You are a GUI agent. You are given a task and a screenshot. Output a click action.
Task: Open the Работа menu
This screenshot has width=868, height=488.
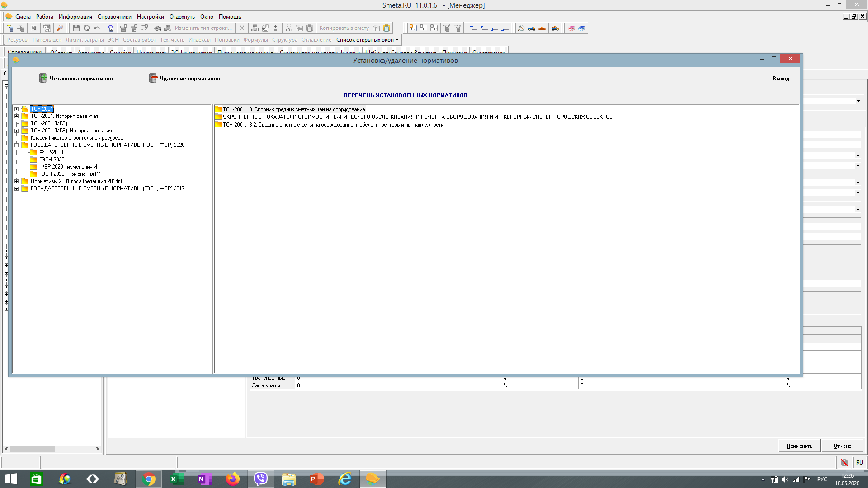coord(45,17)
